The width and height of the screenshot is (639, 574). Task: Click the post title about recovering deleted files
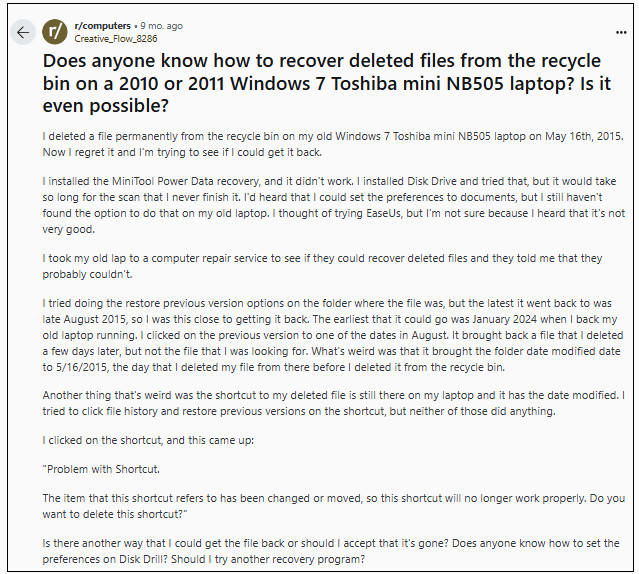point(327,83)
